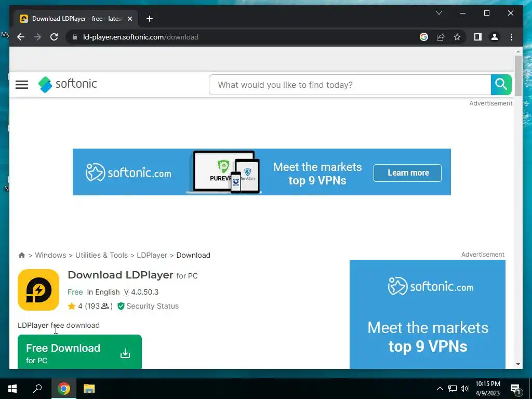Click the Softonic logo
532x399 pixels.
[x=68, y=84]
